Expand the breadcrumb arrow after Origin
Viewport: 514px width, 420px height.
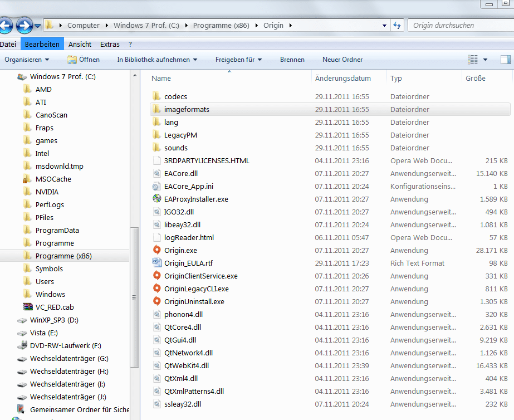click(x=291, y=25)
